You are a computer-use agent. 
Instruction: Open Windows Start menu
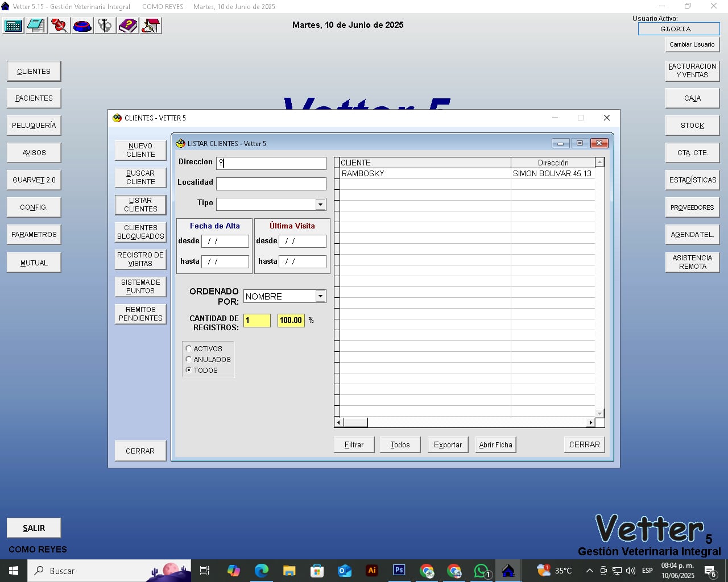coord(14,571)
